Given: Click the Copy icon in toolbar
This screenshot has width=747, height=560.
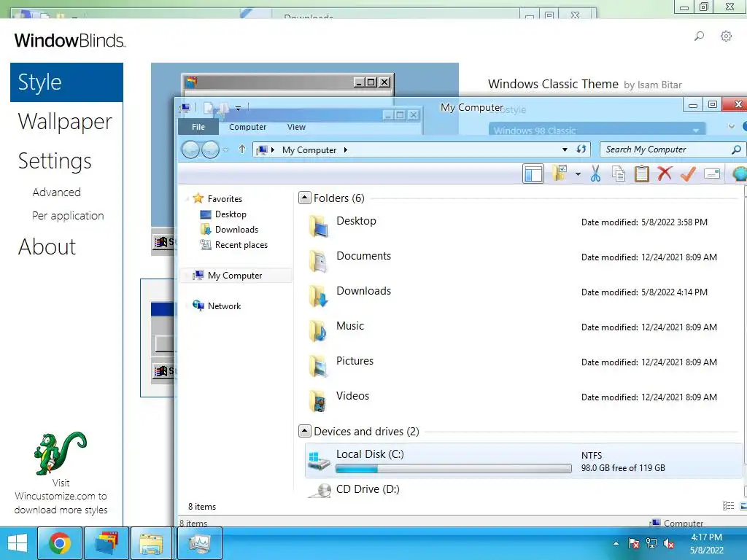Looking at the screenshot, I should coord(619,174).
